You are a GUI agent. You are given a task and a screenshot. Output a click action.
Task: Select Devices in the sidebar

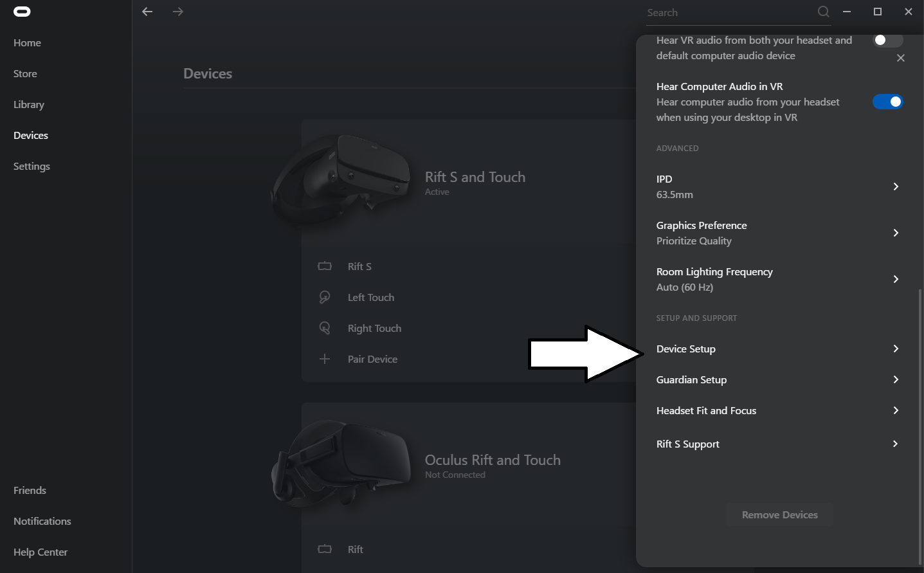31,135
